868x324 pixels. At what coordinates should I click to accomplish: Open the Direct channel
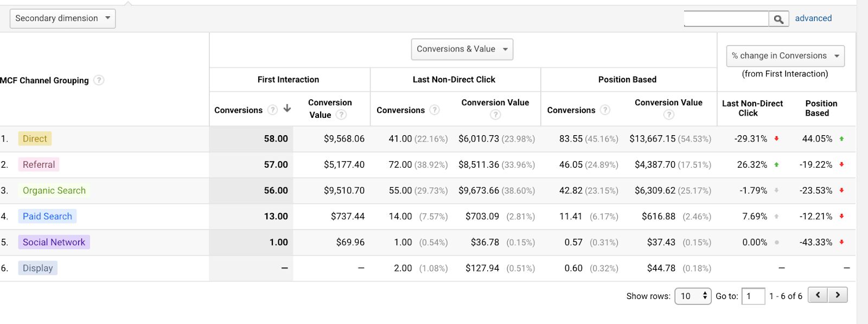coord(35,139)
